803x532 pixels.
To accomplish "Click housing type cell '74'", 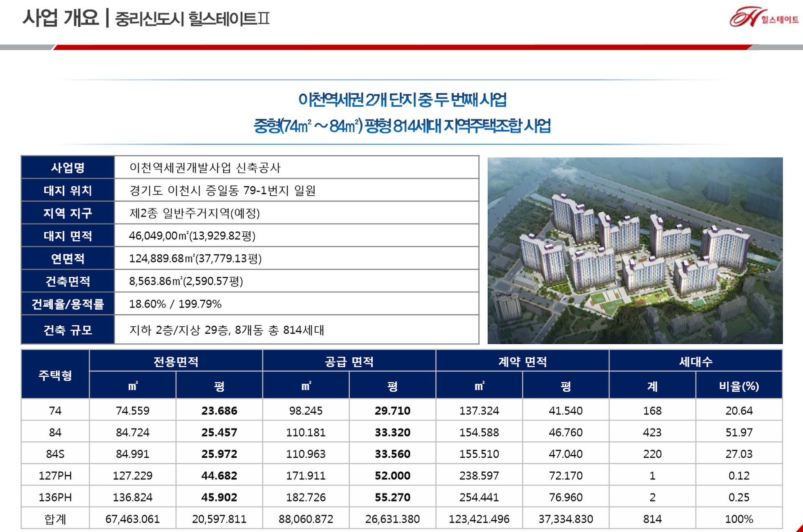I will pyautogui.click(x=55, y=411).
